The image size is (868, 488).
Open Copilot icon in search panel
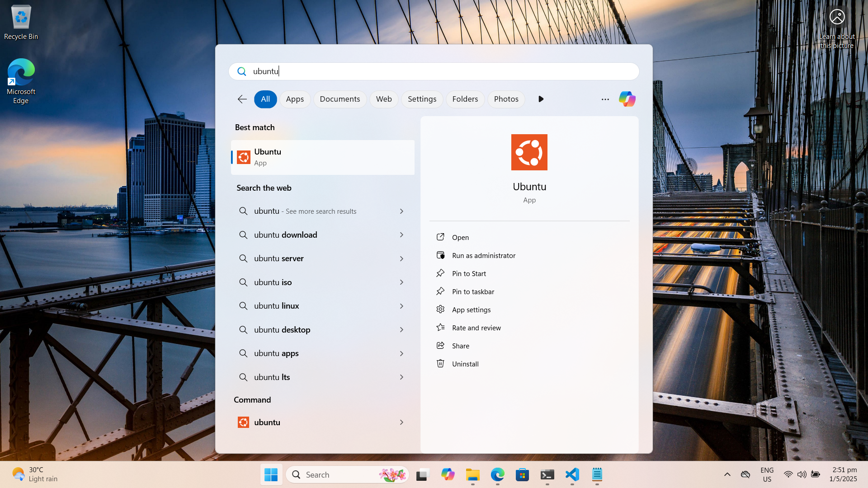pyautogui.click(x=627, y=99)
